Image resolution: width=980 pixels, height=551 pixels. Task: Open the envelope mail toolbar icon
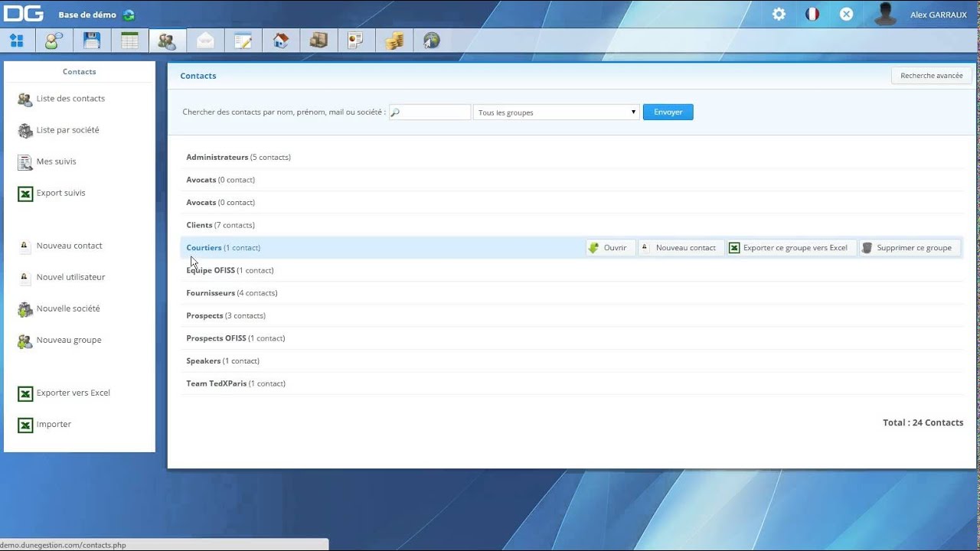click(205, 41)
